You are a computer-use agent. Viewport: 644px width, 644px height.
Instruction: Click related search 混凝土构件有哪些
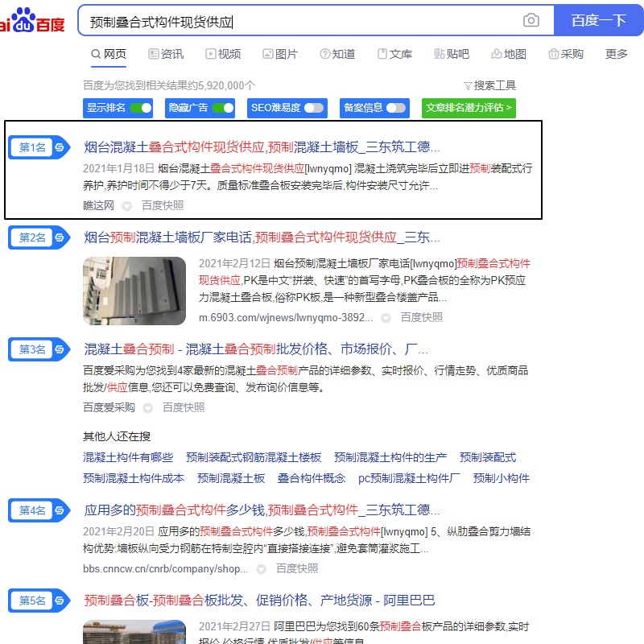[x=128, y=457]
